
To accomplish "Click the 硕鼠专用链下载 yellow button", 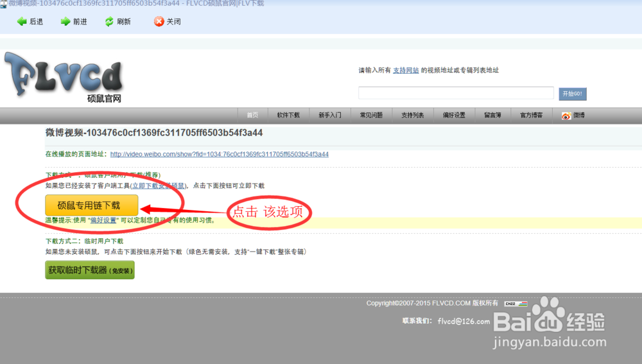I will tap(91, 205).
